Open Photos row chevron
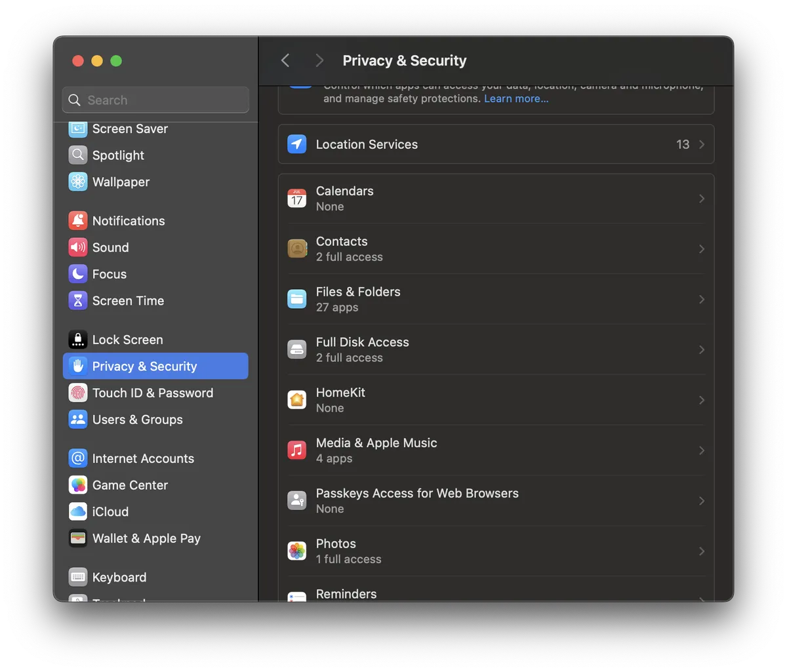The width and height of the screenshot is (787, 672). point(702,551)
